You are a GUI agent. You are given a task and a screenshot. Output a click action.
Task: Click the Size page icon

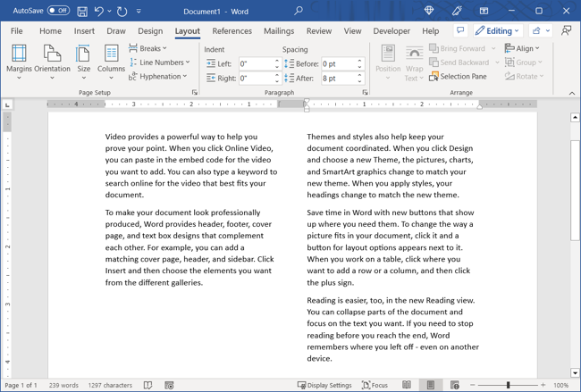point(83,59)
